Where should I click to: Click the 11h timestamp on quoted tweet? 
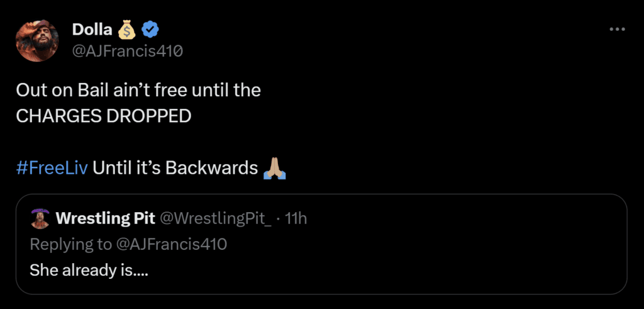click(296, 218)
